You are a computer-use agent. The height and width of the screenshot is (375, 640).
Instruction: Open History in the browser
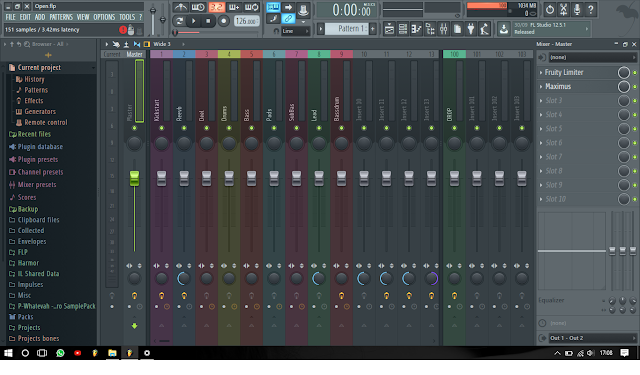[x=34, y=79]
